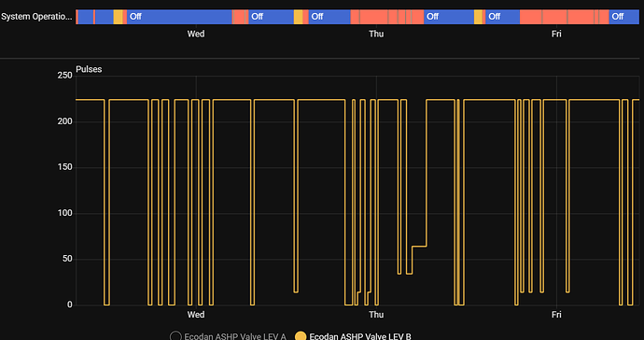Click the truncated System Operatio... row label
644x340 pixels.
pyautogui.click(x=36, y=17)
